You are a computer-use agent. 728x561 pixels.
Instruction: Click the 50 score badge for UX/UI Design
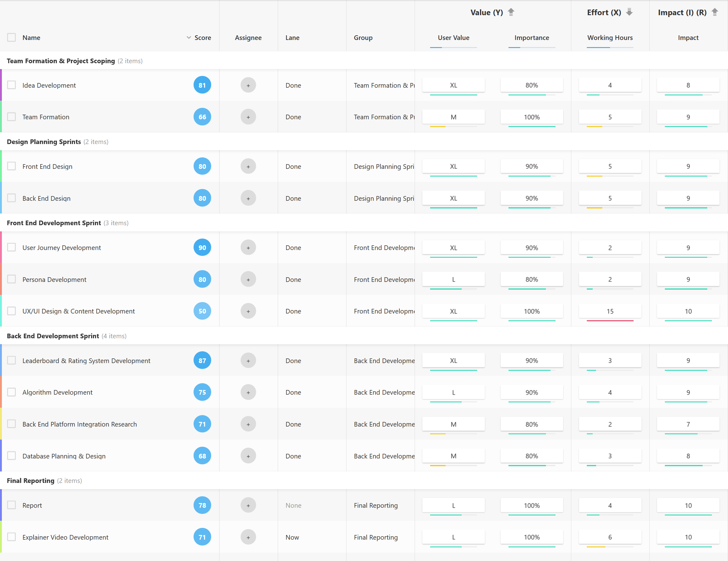202,311
